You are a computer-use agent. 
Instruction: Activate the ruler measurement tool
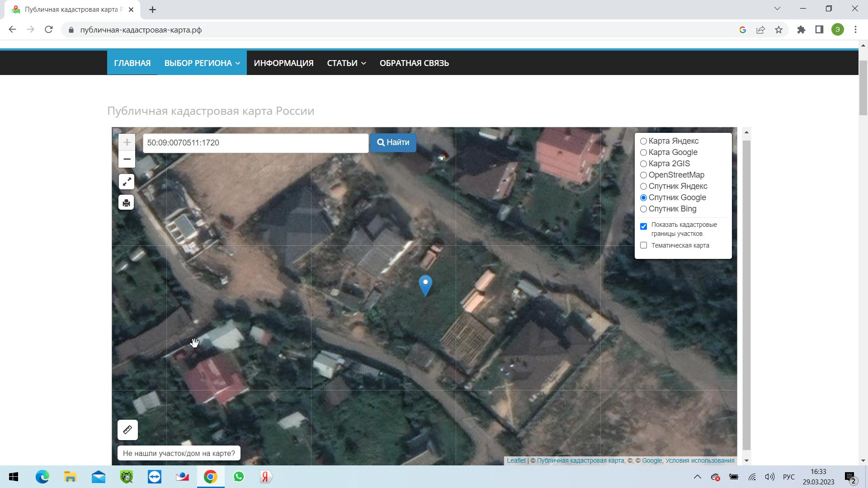[127, 430]
